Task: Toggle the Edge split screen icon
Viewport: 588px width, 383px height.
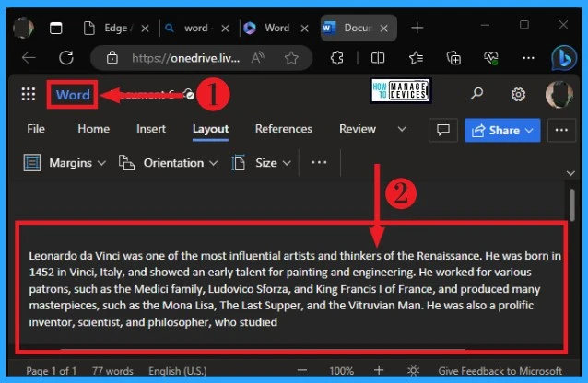Action: 378,58
